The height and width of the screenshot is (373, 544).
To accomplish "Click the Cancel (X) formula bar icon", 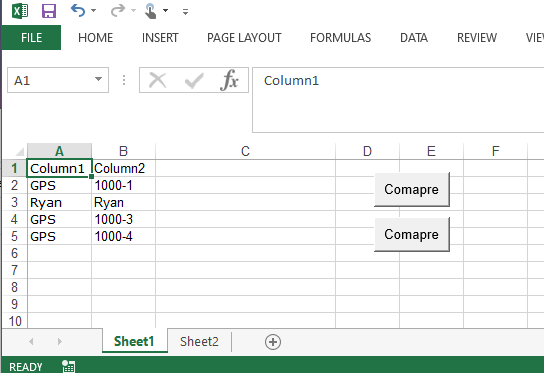I will pos(158,80).
